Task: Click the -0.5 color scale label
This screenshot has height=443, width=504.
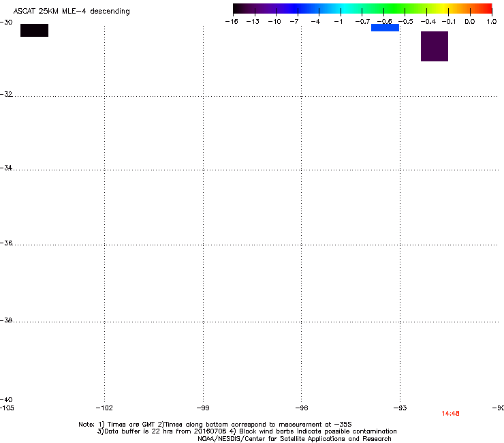Action: click(406, 22)
